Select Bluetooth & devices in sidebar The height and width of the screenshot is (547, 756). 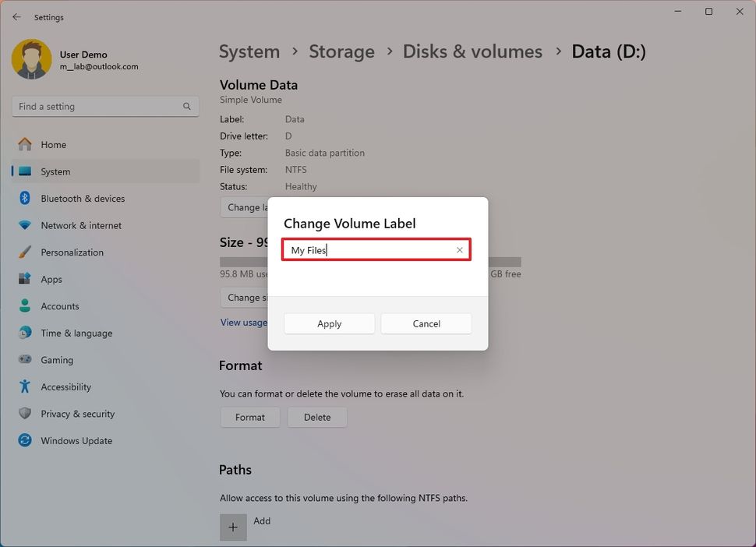tap(82, 198)
